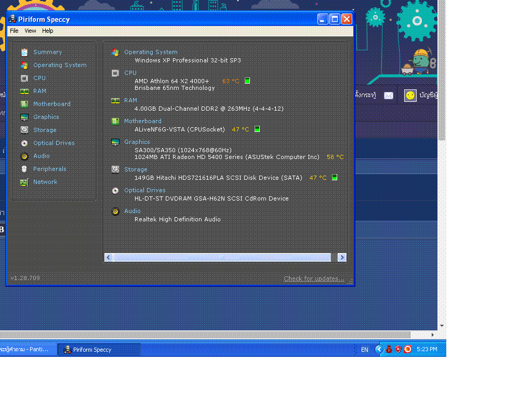Click the Graphics heading link in summary
This screenshot has height=399, width=532.
tap(137, 142)
